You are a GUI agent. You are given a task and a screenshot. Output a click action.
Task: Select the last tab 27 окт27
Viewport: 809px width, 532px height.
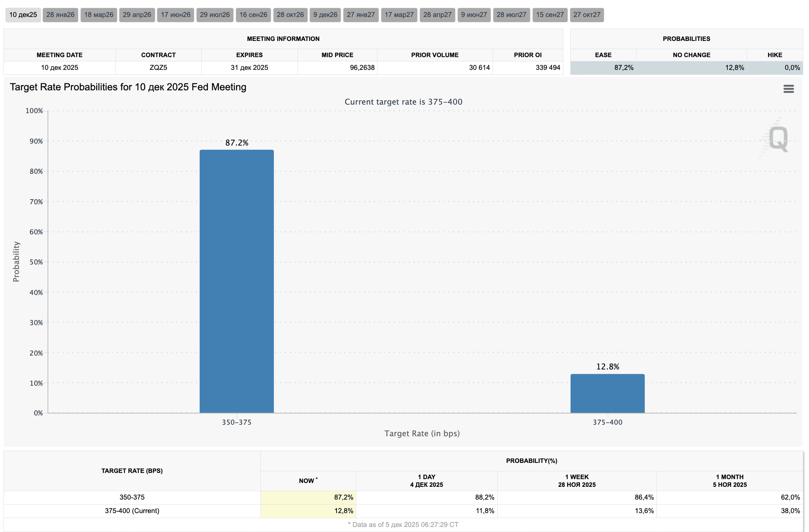click(586, 15)
